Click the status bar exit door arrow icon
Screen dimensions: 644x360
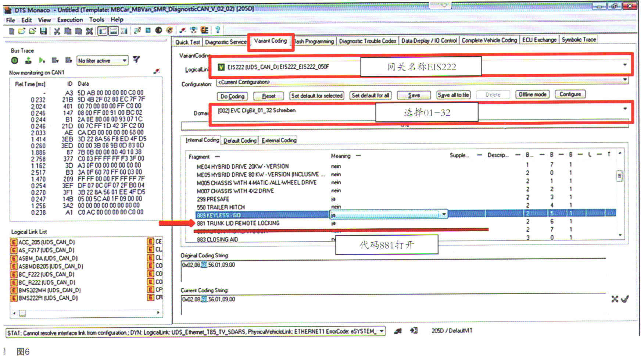[414, 331]
